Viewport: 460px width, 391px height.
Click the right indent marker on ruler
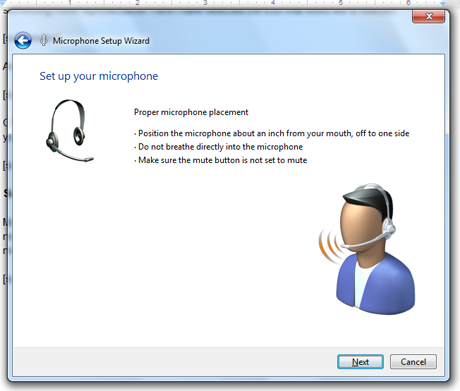point(443,3)
